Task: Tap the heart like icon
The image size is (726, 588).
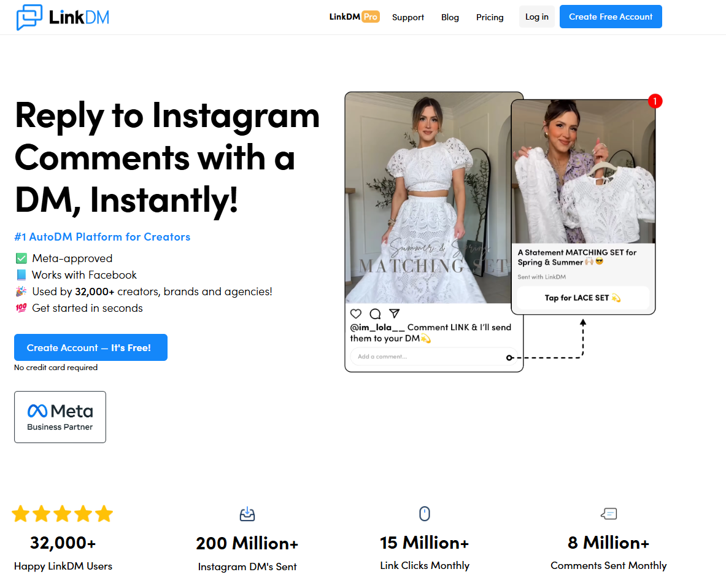Action: pos(356,314)
